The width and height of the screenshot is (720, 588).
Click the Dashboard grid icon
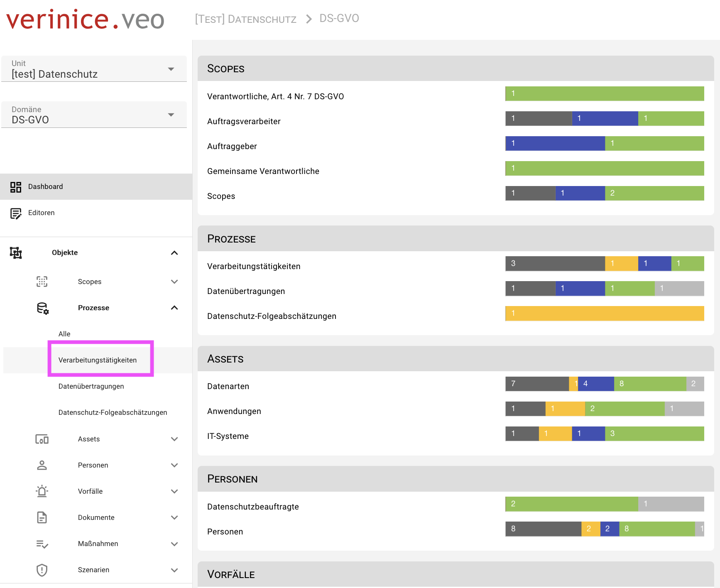pos(16,187)
